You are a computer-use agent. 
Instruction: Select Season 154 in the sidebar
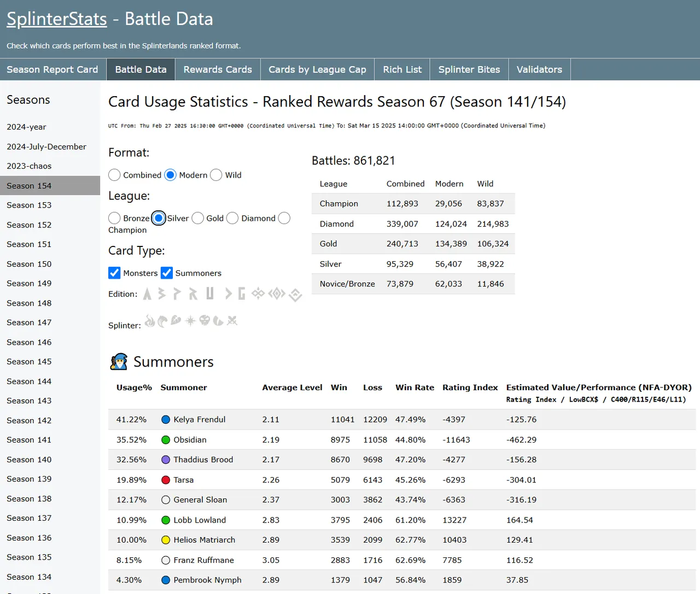coord(50,186)
